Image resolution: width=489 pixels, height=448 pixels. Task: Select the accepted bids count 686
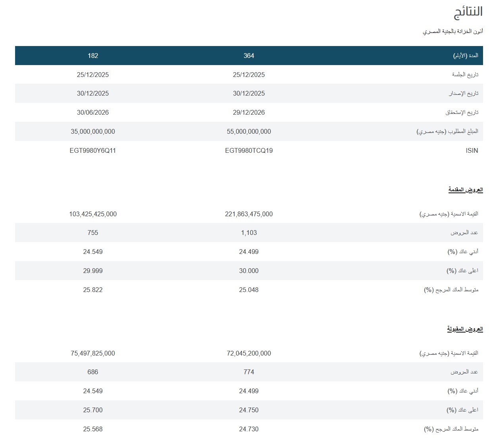[x=93, y=372]
